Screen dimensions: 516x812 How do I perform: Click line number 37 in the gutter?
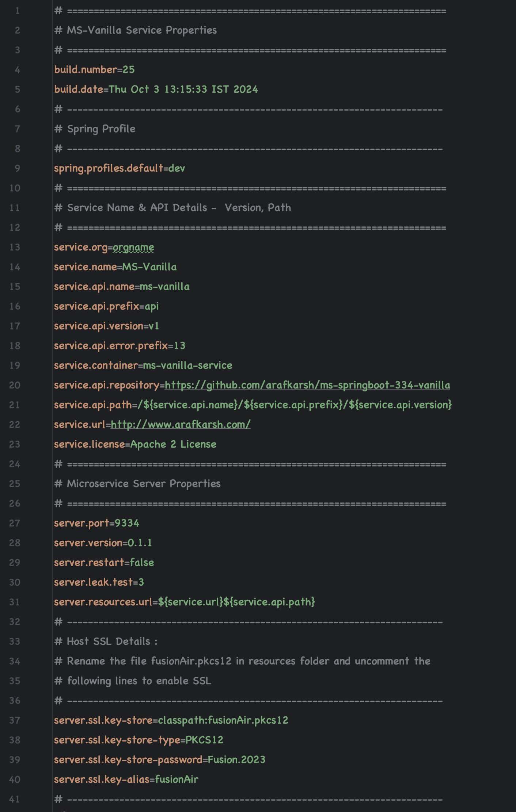tap(15, 720)
